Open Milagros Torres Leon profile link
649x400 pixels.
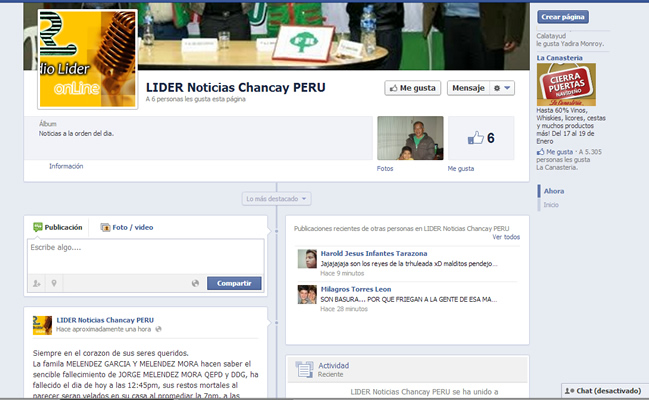(x=356, y=289)
